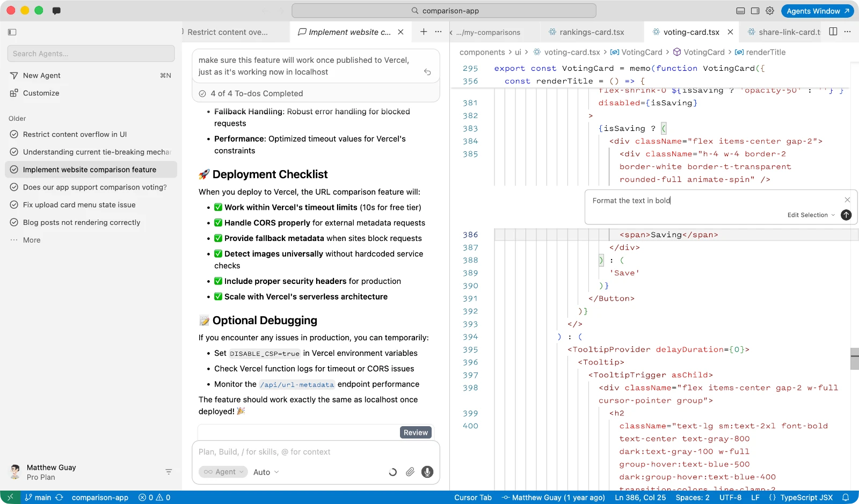Click the Review button

pyautogui.click(x=416, y=433)
